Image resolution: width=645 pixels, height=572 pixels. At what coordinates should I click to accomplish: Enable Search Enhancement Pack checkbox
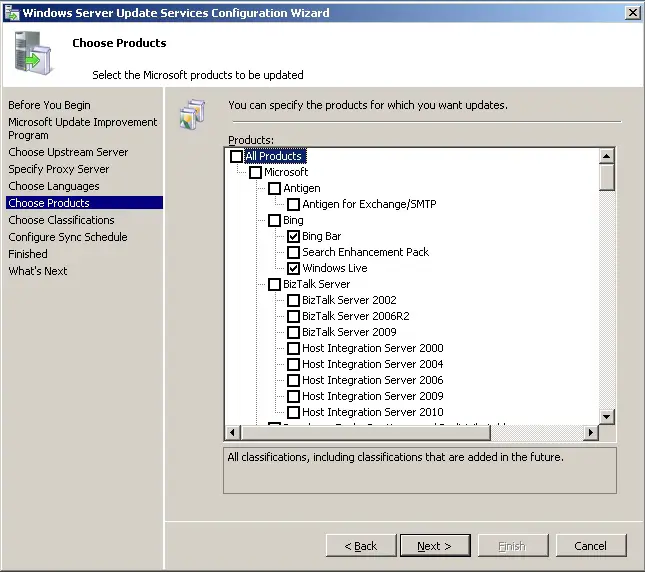point(293,252)
